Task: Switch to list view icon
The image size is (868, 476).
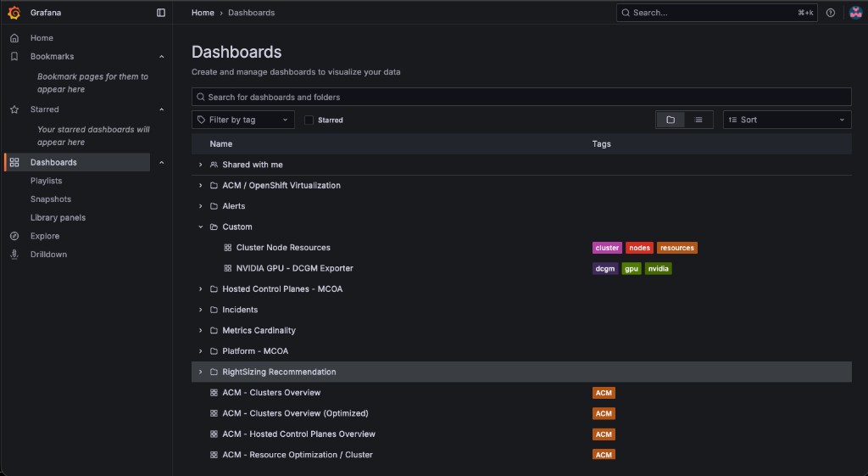Action: (x=698, y=120)
